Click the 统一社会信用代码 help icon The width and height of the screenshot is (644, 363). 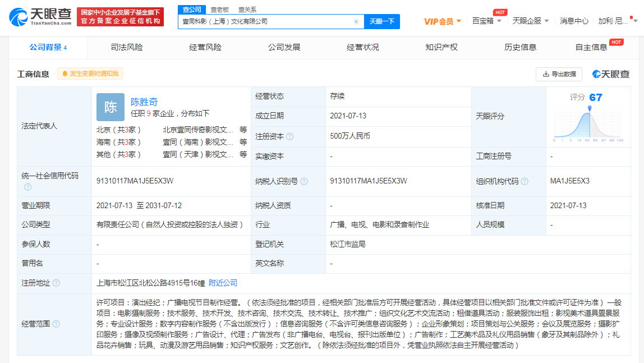point(27,187)
